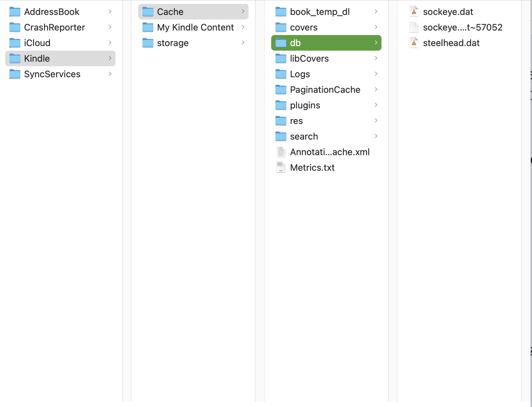Screen dimensions: 532x407
Task: Select the 'plugins' folder name
Action: click(x=305, y=105)
